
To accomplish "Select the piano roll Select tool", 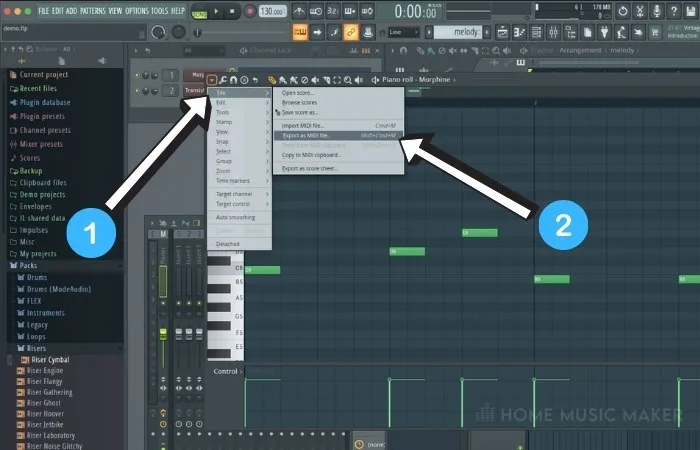I will [x=337, y=80].
